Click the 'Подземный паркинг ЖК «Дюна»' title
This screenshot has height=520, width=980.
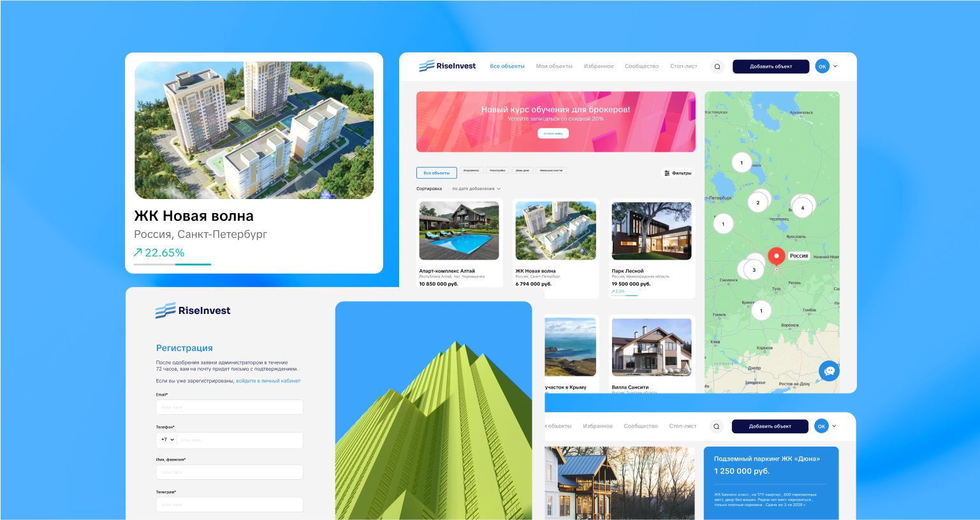coord(767,459)
